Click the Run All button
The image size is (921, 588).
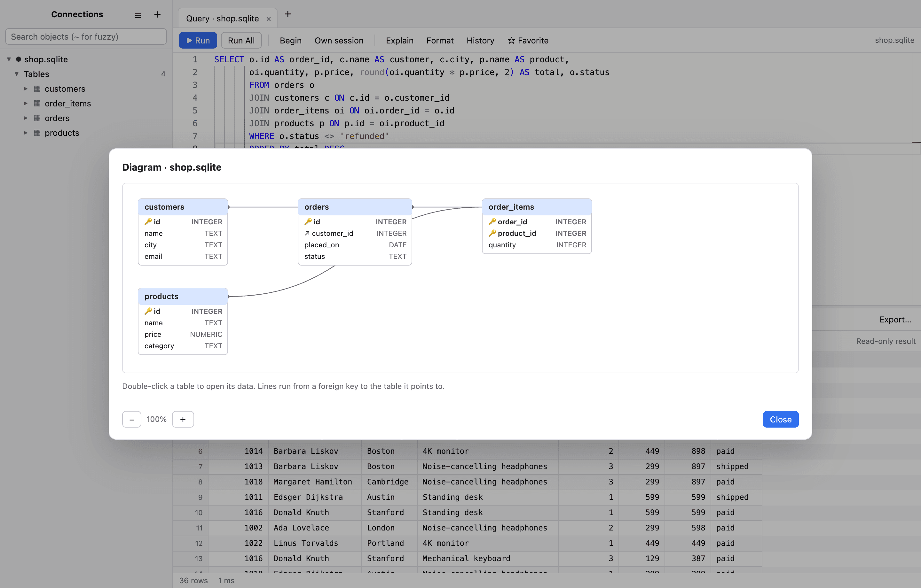(x=241, y=41)
